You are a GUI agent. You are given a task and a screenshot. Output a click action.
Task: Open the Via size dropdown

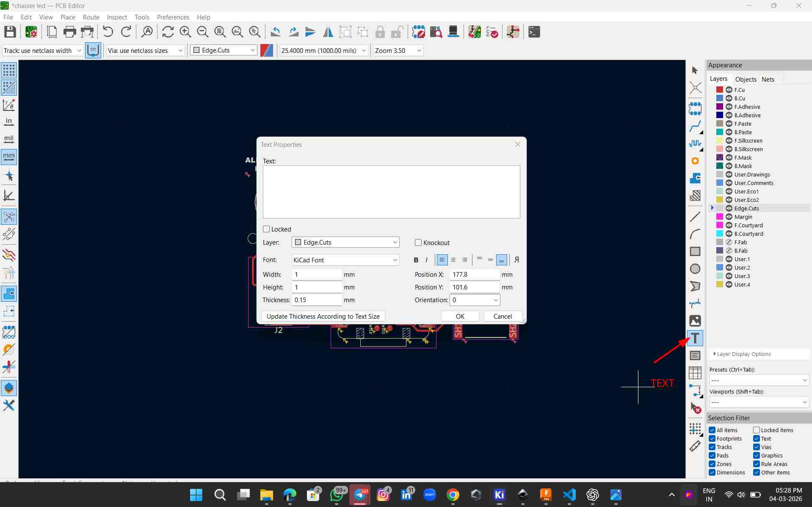tap(145, 50)
